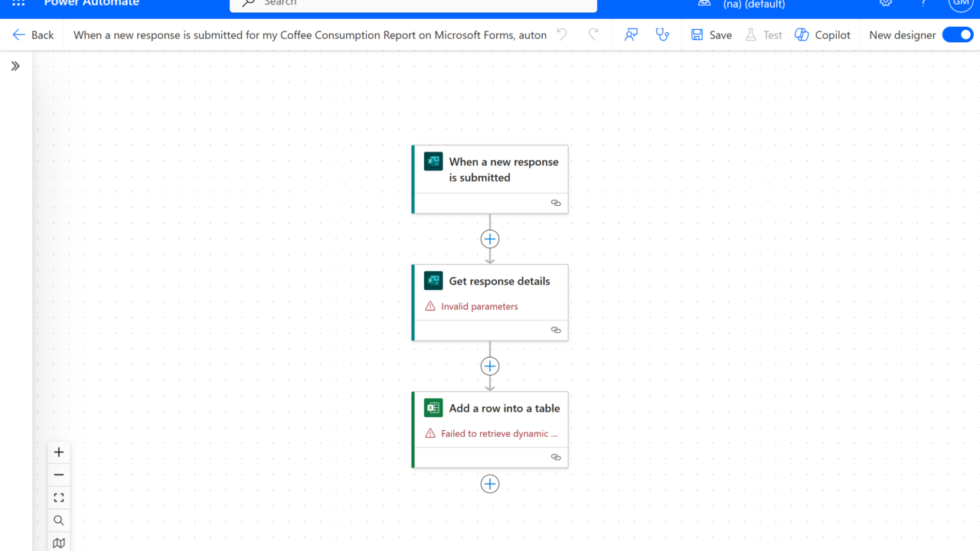
Task: Open the send feedback icon
Action: (631, 35)
